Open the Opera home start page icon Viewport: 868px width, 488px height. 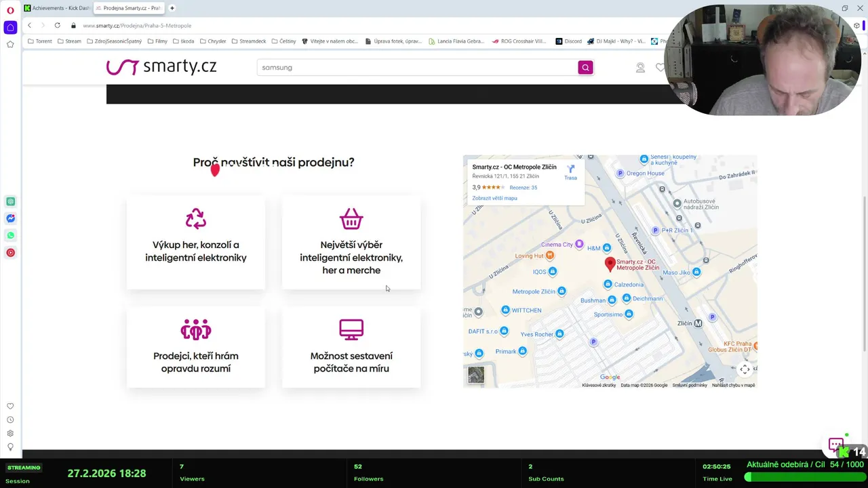[10, 27]
